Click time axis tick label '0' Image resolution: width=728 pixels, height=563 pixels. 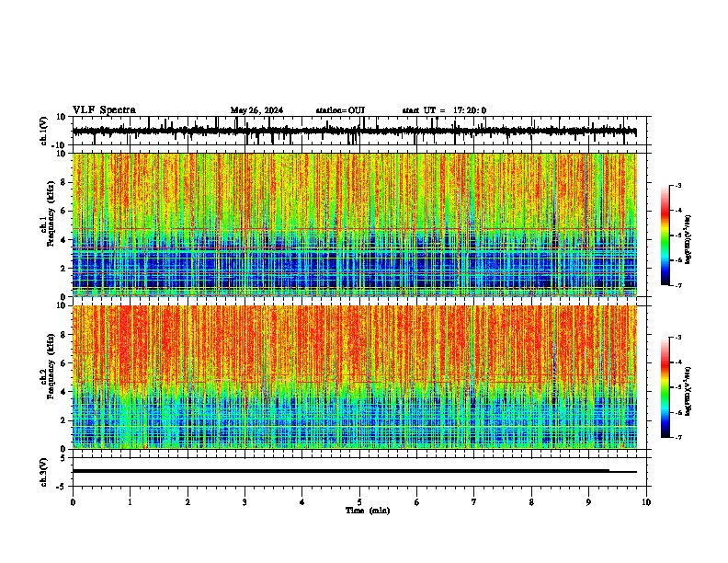(x=73, y=502)
